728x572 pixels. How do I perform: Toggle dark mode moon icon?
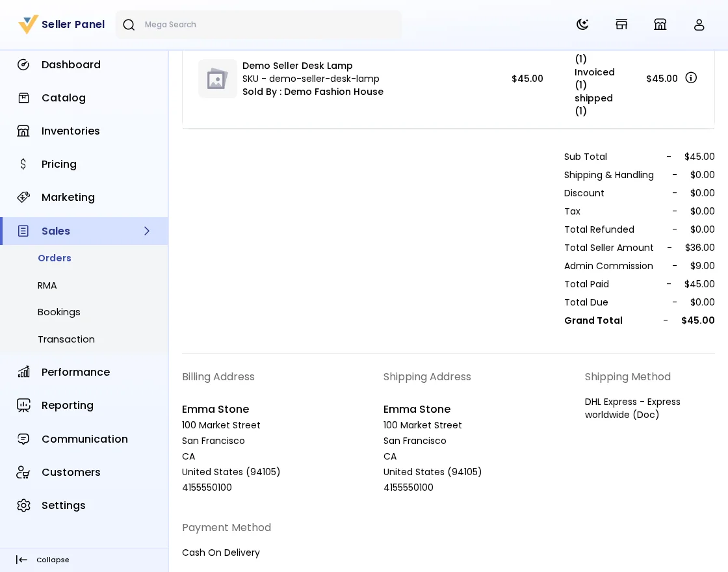tap(582, 25)
